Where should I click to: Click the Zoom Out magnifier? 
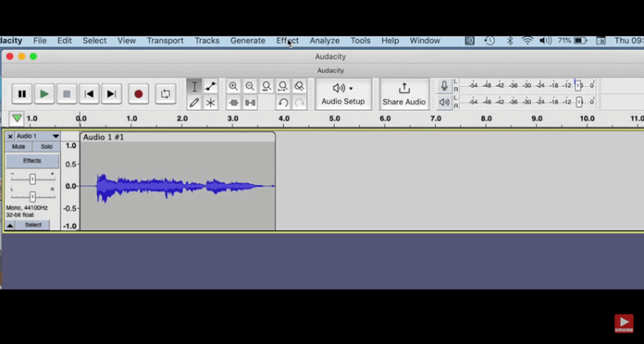coord(250,86)
